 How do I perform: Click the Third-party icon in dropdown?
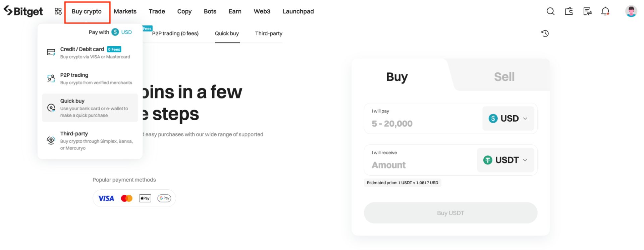pos(51,140)
